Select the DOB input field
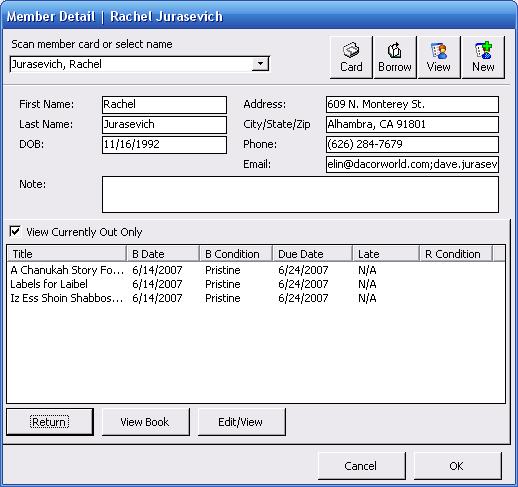The width and height of the screenshot is (518, 487). [x=164, y=145]
